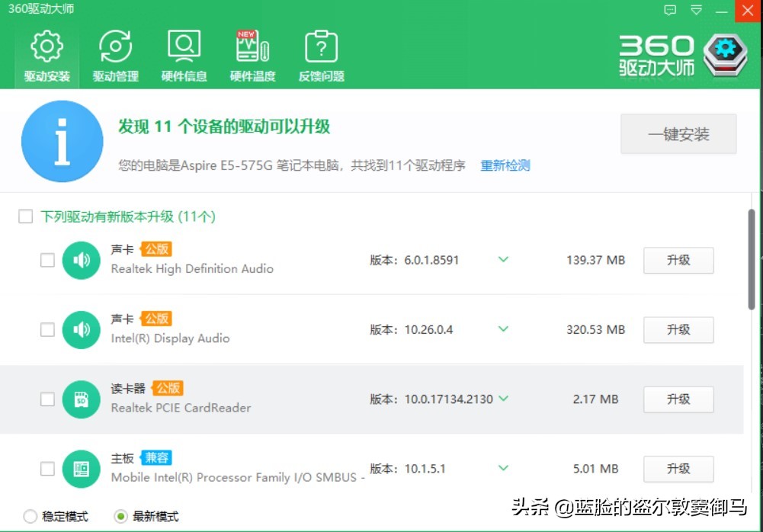This screenshot has height=532, width=763.
Task: Click the Realtek PCIE CardReader SD card icon
Action: [x=81, y=399]
